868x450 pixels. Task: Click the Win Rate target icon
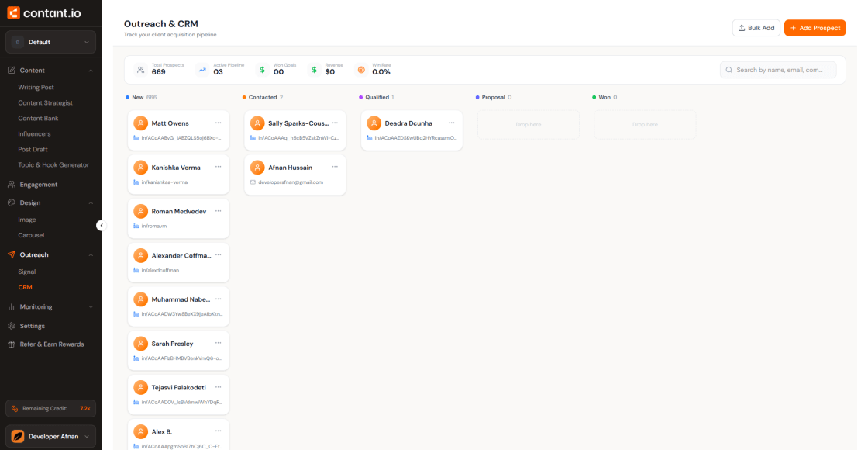[361, 70]
